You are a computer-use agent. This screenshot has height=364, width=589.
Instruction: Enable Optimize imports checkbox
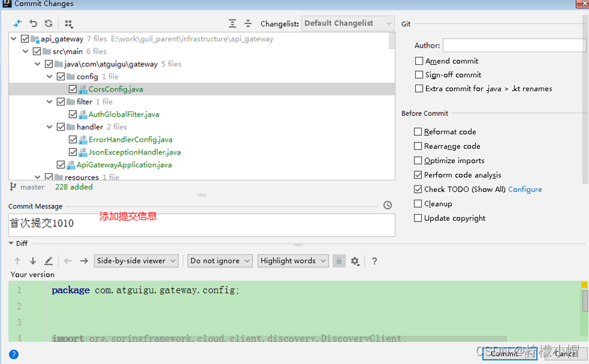pyautogui.click(x=418, y=160)
